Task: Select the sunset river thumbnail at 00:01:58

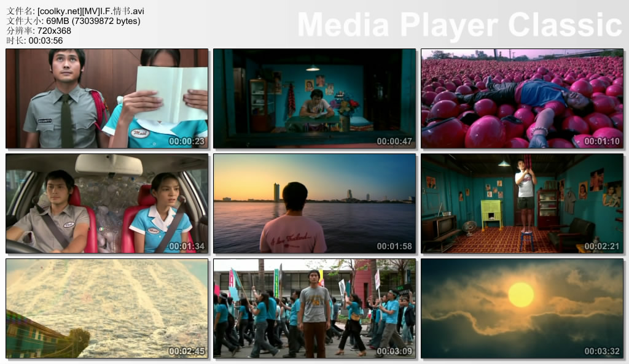Action: [314, 204]
